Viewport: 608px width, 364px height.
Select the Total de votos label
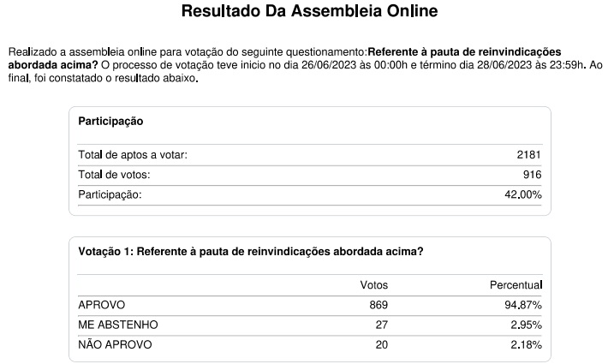(114, 175)
